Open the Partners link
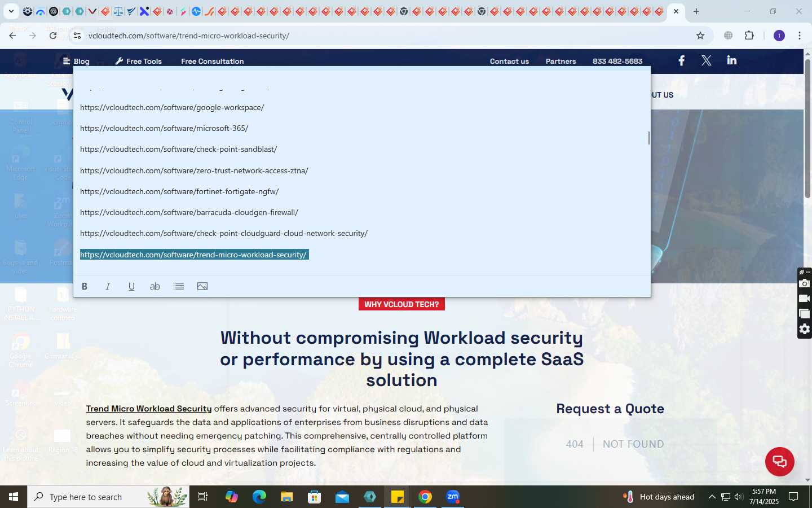The width and height of the screenshot is (812, 508). click(x=561, y=61)
